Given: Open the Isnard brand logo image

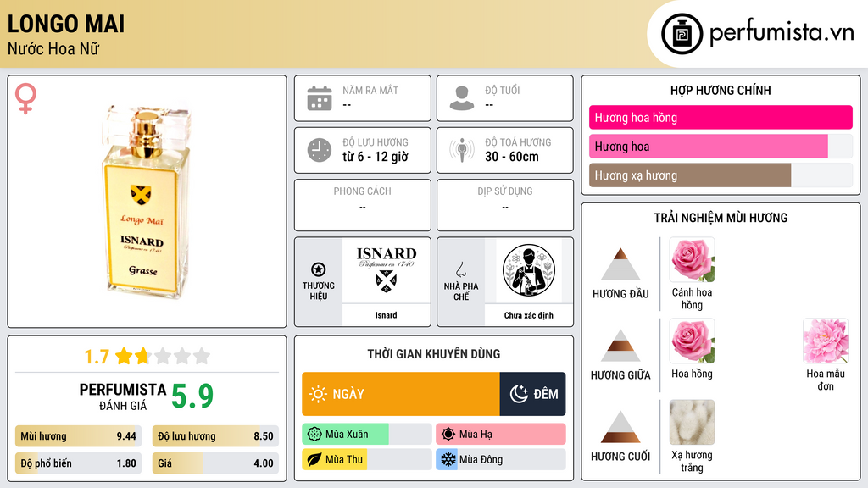Looking at the screenshot, I should click(x=387, y=270).
